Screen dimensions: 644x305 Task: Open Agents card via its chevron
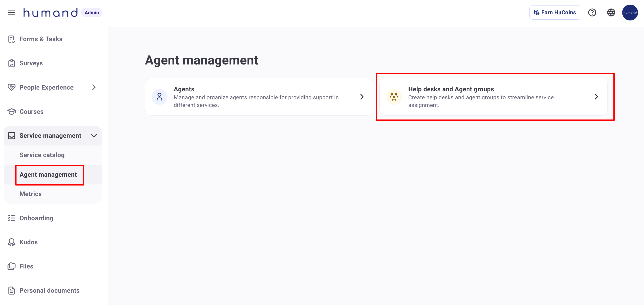361,97
